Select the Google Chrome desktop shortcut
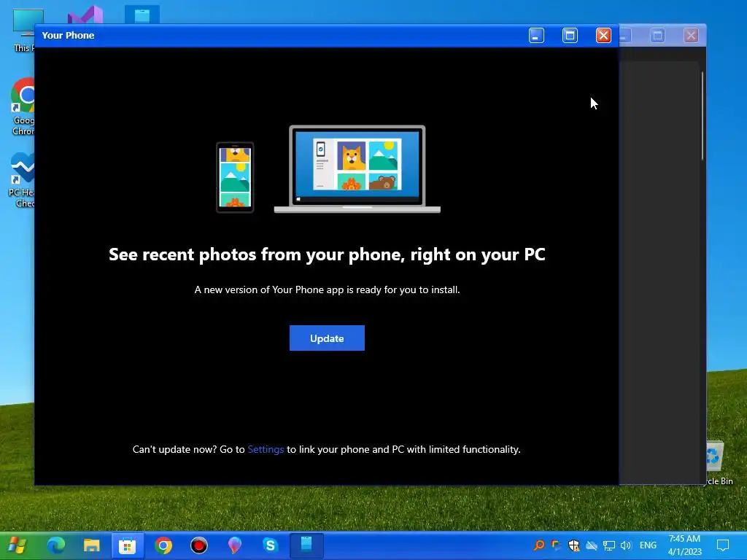Image resolution: width=747 pixels, height=560 pixels. (x=23, y=106)
